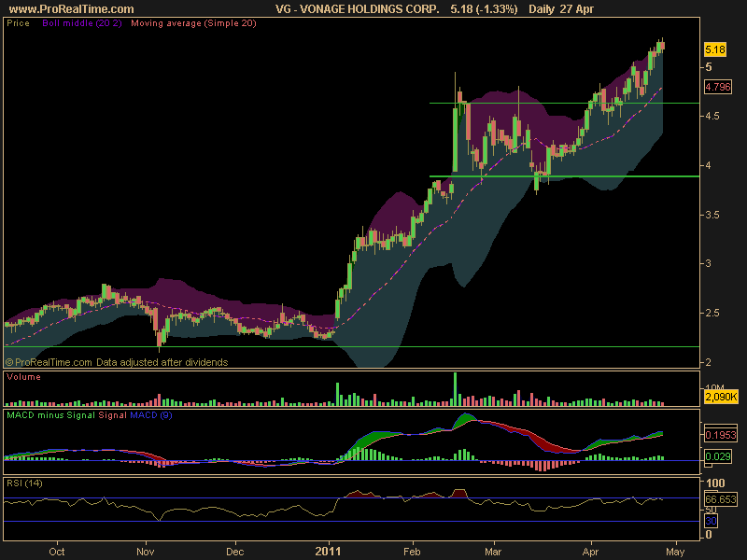Click the www.ProRealTime.com header text
Image resolution: width=747 pixels, height=560 pixels.
72,9
